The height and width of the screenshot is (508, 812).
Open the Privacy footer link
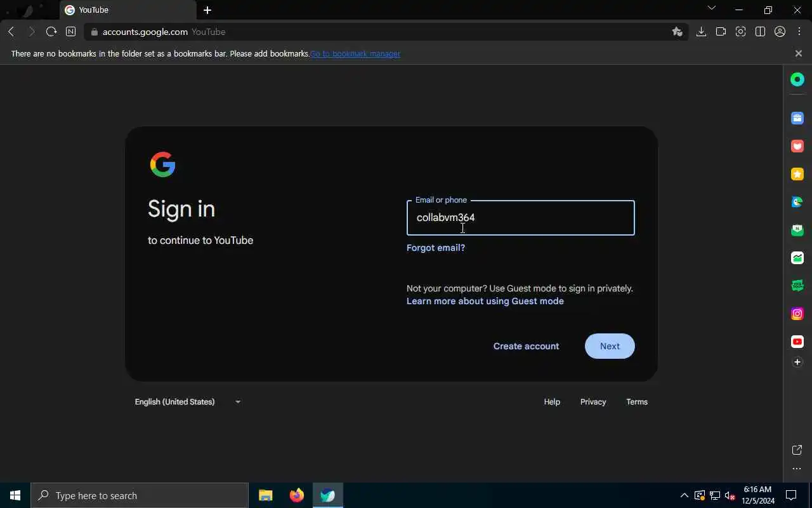click(x=593, y=402)
